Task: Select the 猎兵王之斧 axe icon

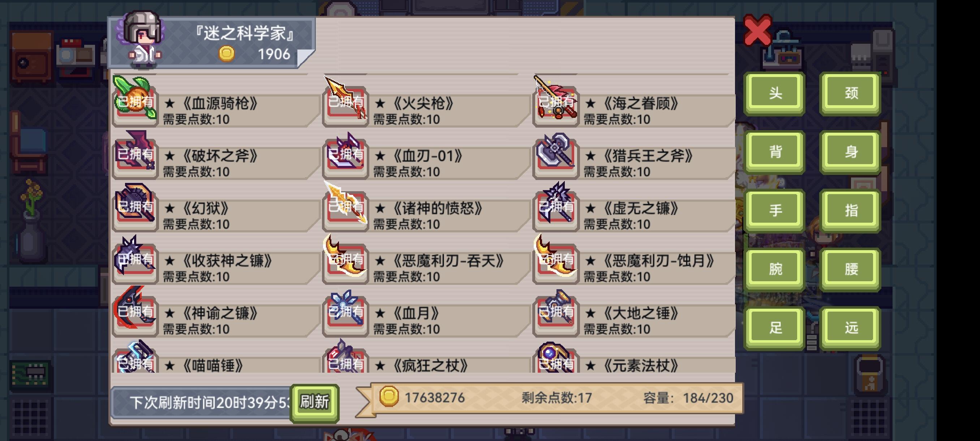Action: click(x=556, y=154)
